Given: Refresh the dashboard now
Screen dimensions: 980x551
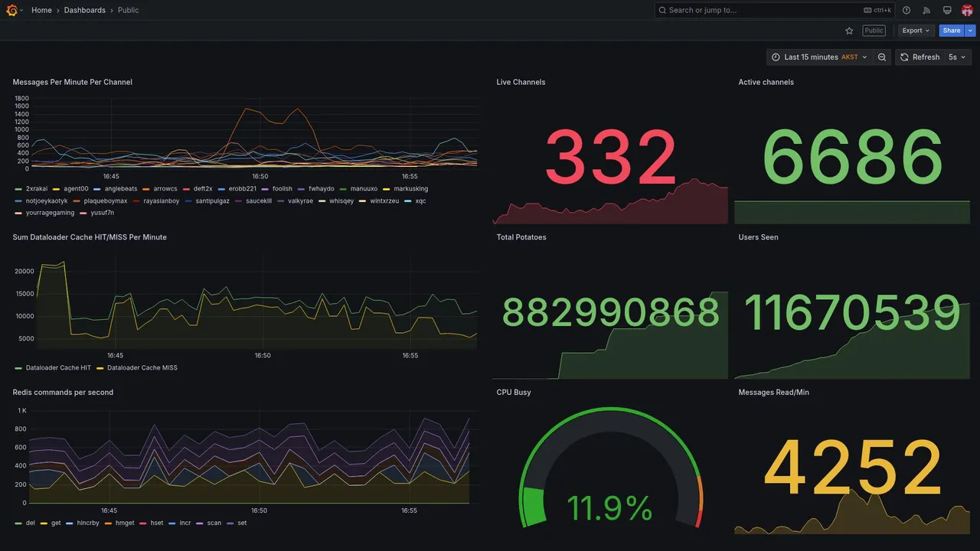Looking at the screenshot, I should 919,57.
